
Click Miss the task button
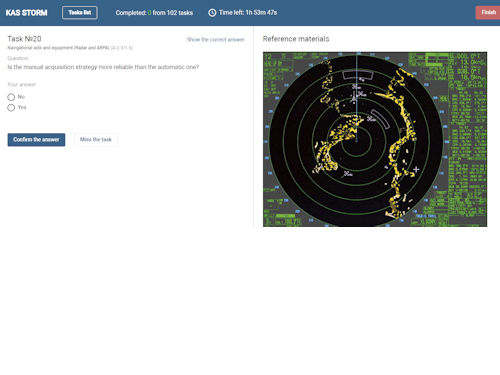click(x=96, y=140)
